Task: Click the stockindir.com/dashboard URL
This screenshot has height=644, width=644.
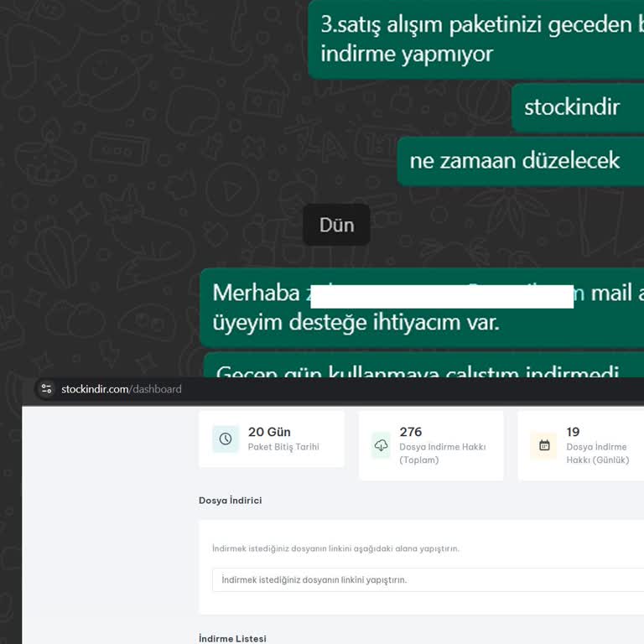Action: [121, 389]
